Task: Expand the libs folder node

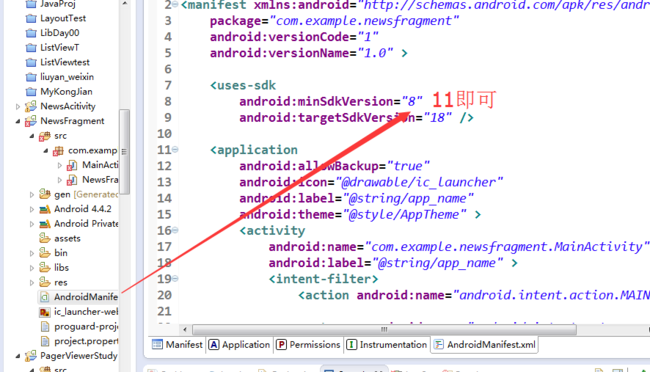Action: tap(32, 267)
